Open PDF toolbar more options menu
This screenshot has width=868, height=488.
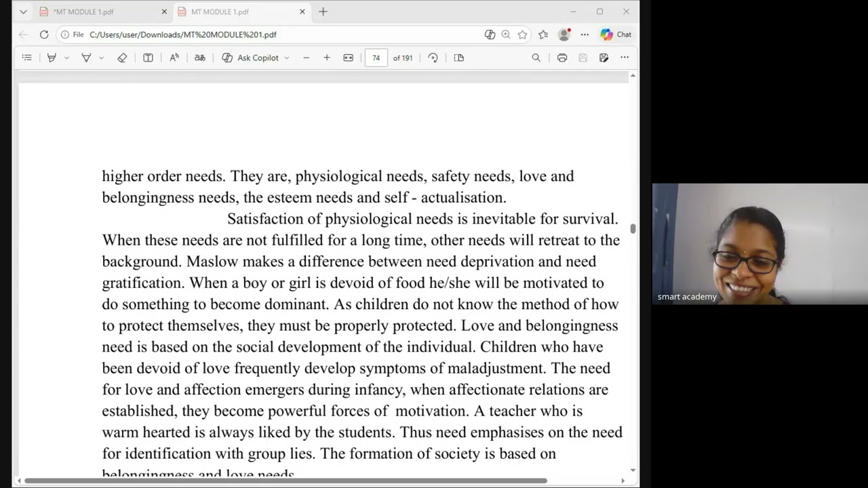(x=625, y=58)
